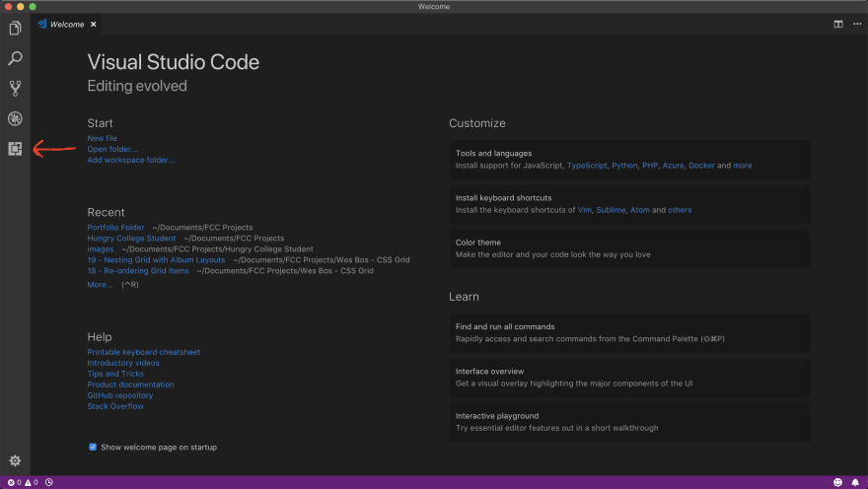The image size is (868, 489).
Task: Select the Welcome tab
Action: coord(66,25)
